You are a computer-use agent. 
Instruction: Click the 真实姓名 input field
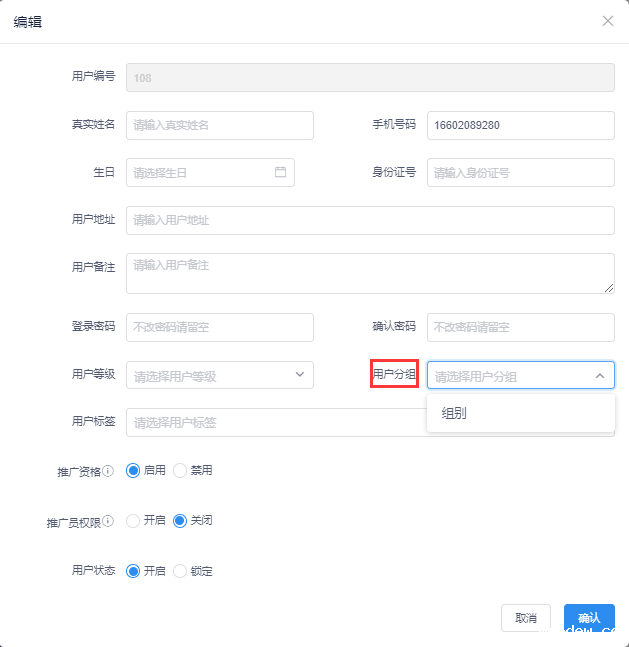point(220,125)
